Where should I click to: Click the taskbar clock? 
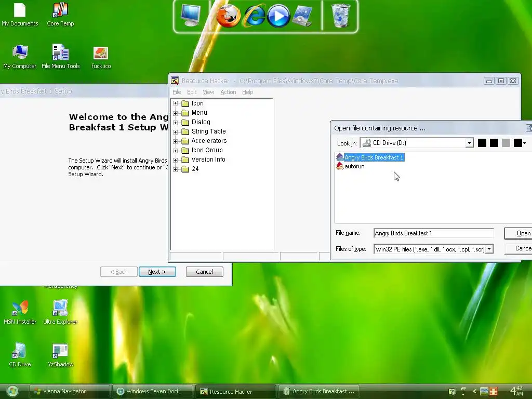(x=517, y=391)
